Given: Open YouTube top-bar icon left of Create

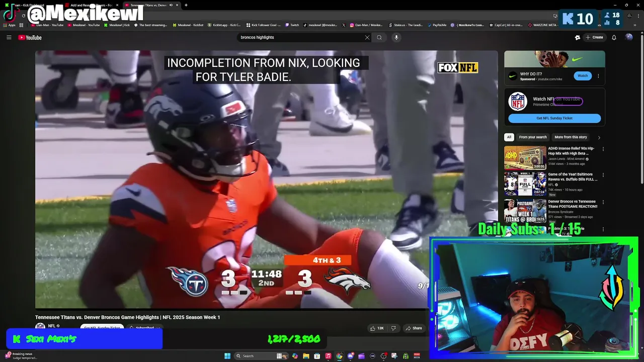Looking at the screenshot, I should pos(578,37).
